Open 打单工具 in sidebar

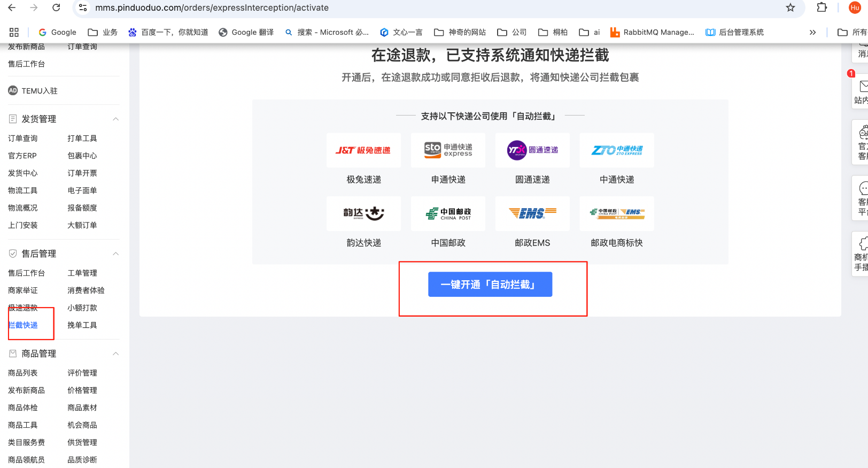coord(82,139)
